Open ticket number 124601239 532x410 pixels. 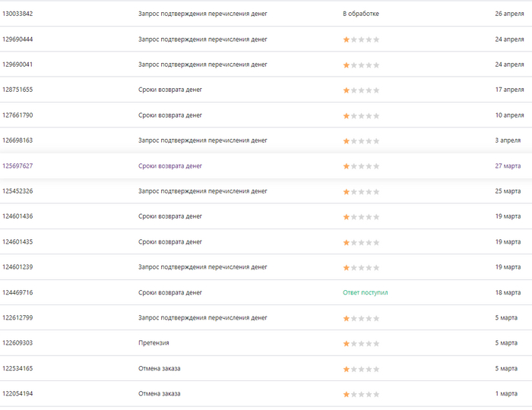coord(17,267)
